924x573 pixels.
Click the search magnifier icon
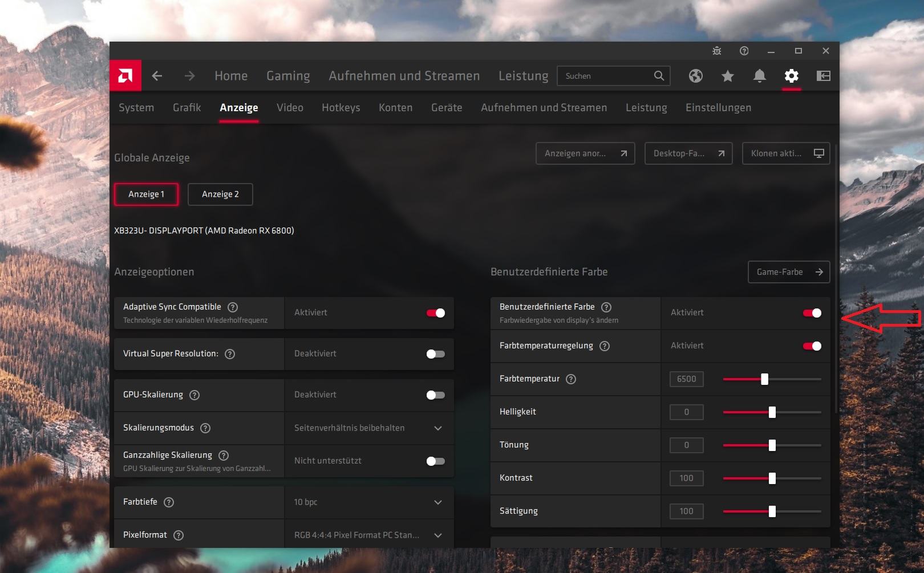coord(659,76)
